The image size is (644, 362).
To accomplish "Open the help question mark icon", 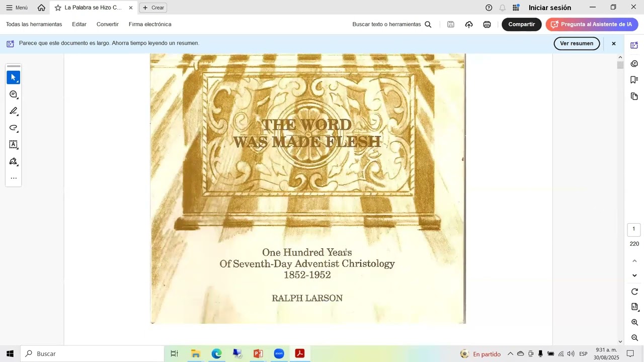I will click(489, 8).
